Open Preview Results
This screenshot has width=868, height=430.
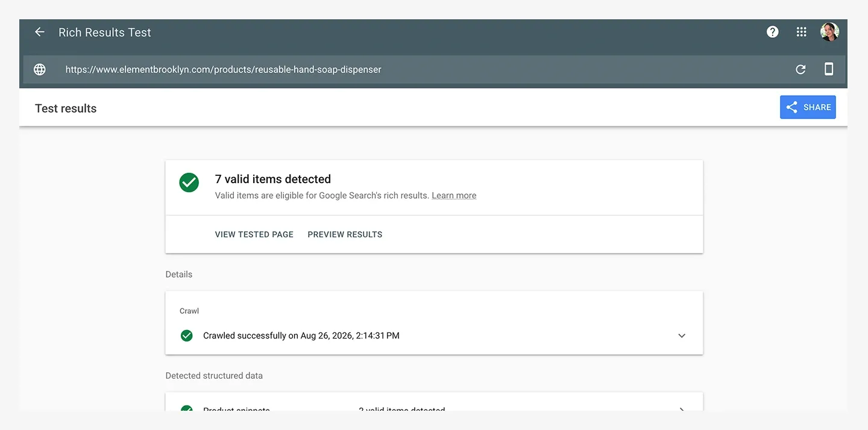(x=345, y=234)
